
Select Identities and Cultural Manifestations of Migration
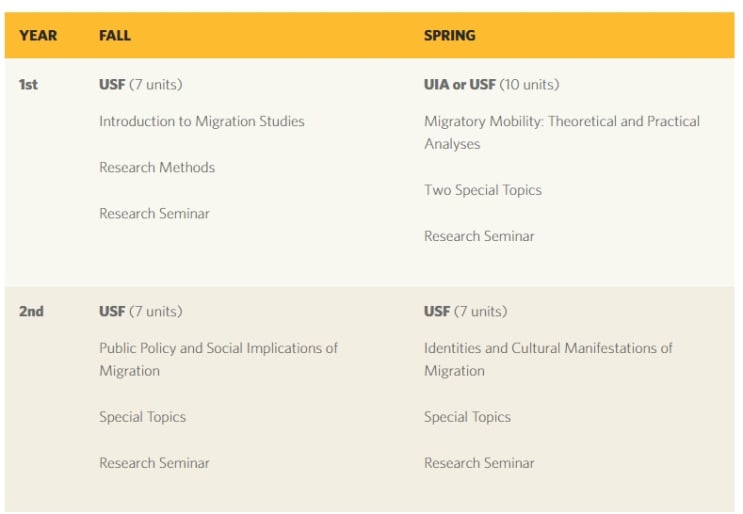tap(548, 359)
